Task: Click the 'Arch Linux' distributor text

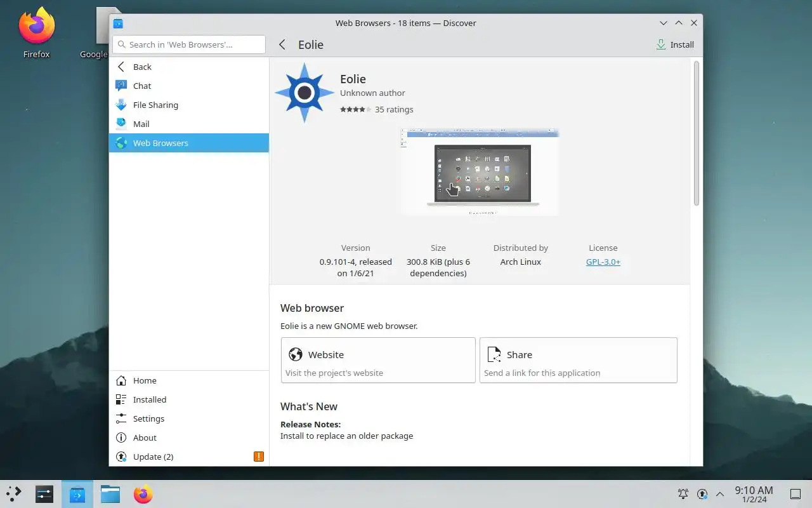Action: point(521,262)
